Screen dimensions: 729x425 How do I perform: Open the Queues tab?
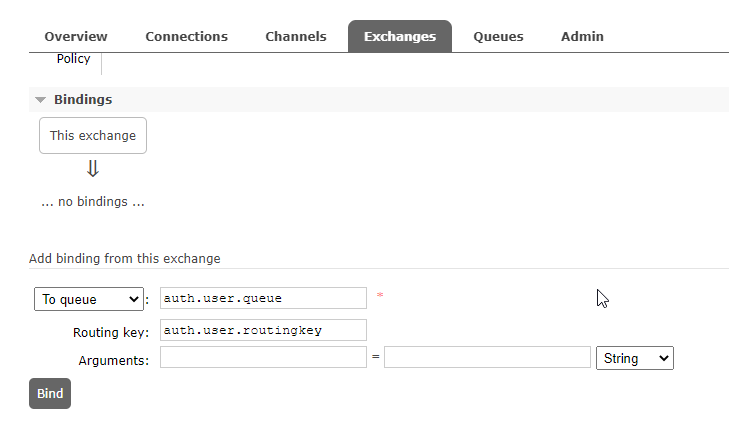[498, 37]
